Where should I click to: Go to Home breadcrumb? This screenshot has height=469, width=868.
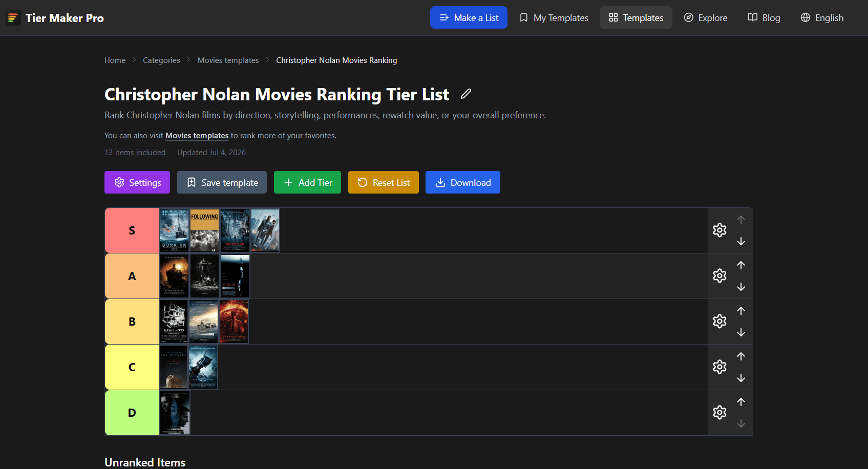pyautogui.click(x=115, y=60)
